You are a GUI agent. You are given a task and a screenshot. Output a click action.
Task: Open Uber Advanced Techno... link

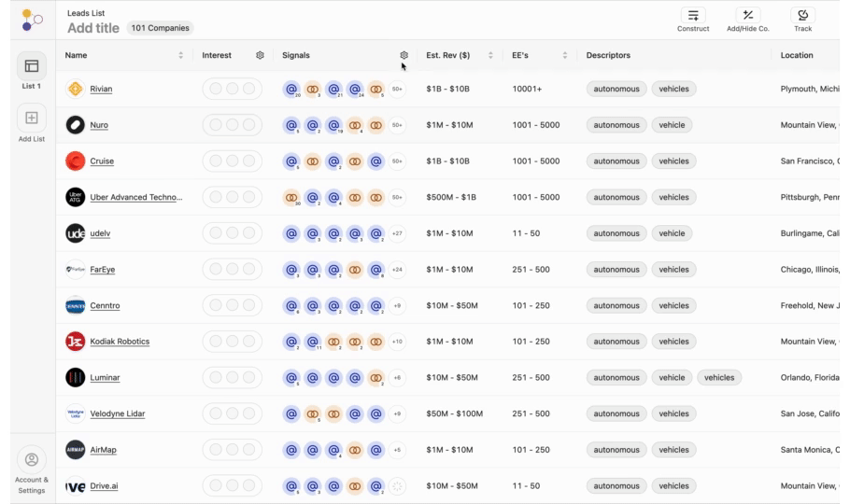point(136,197)
